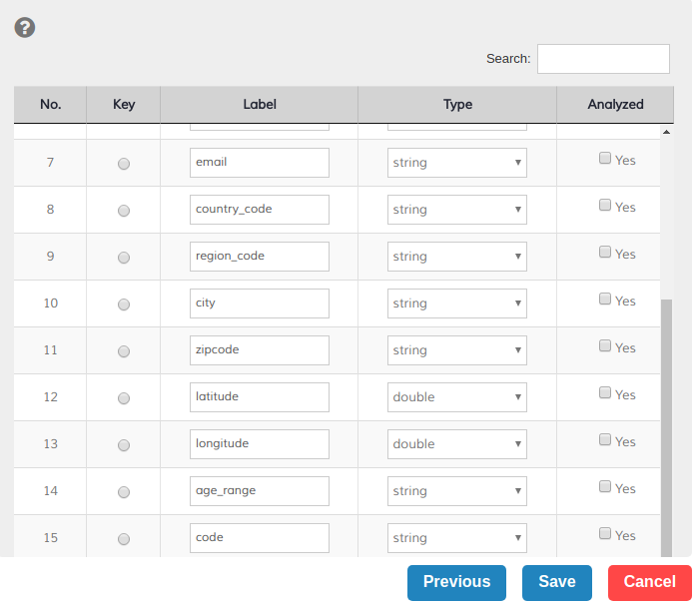Cancel the dialog with red button
Screen dimensions: 700x606
coord(649,582)
